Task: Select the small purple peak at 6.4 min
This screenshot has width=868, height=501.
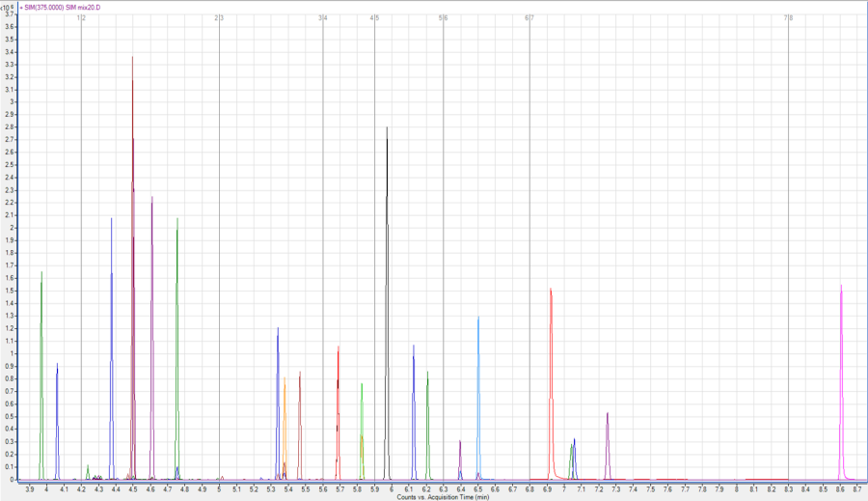Action: [x=460, y=460]
